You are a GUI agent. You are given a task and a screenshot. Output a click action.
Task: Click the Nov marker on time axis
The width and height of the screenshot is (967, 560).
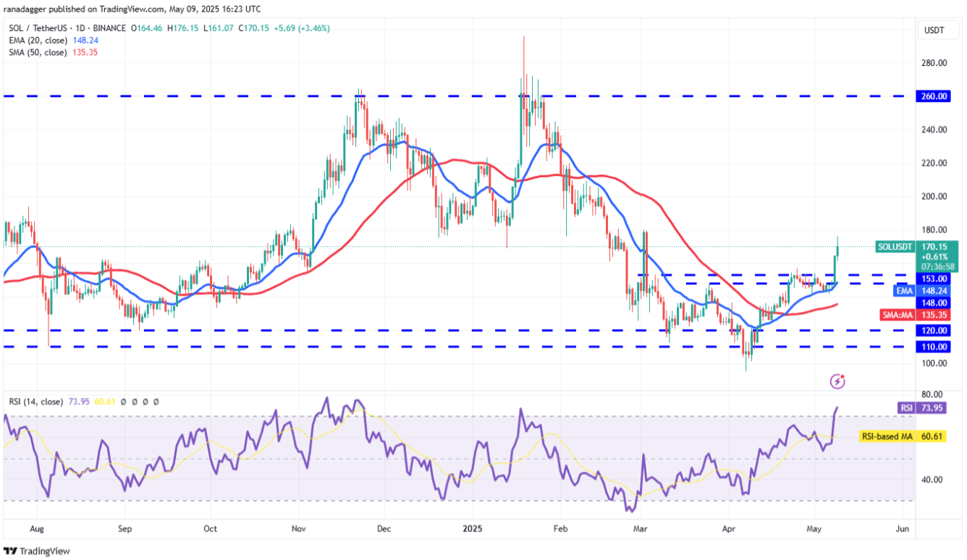coord(298,529)
